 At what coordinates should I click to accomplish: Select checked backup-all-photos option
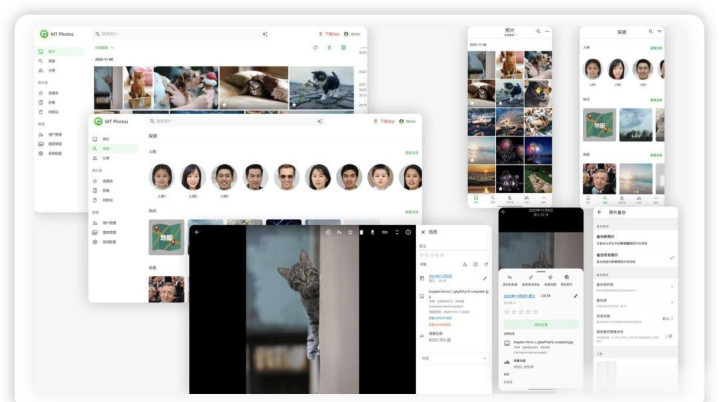(635, 258)
